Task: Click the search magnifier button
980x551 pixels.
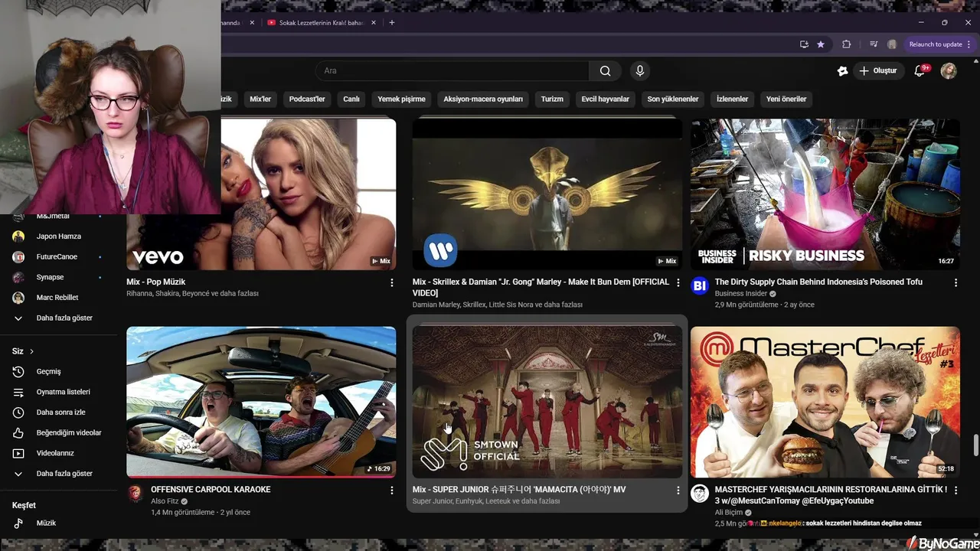Action: [x=605, y=71]
